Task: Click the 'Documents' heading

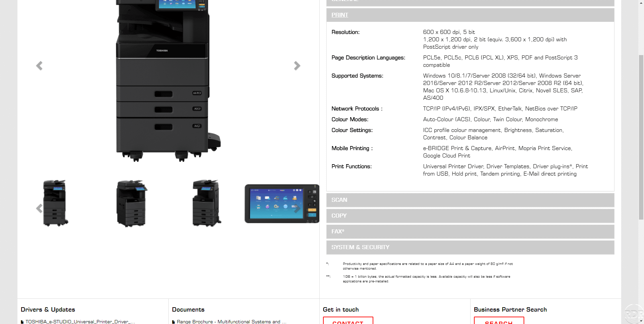Action: pyautogui.click(x=188, y=310)
